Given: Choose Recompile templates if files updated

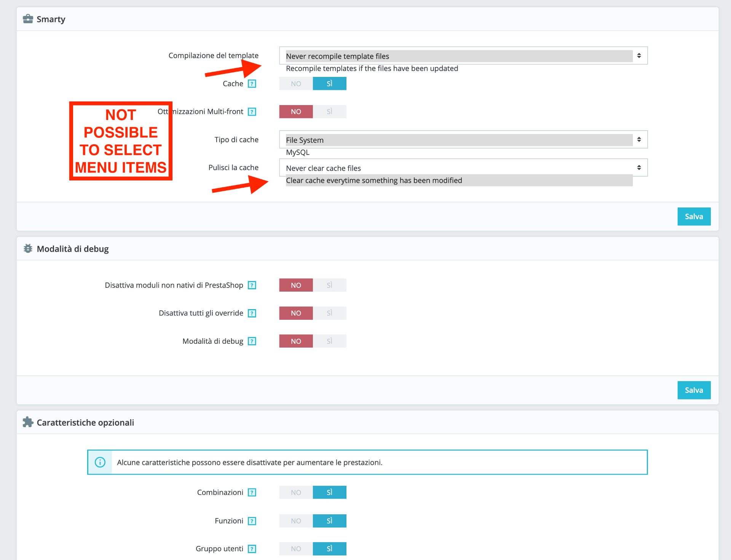Looking at the screenshot, I should pyautogui.click(x=372, y=69).
